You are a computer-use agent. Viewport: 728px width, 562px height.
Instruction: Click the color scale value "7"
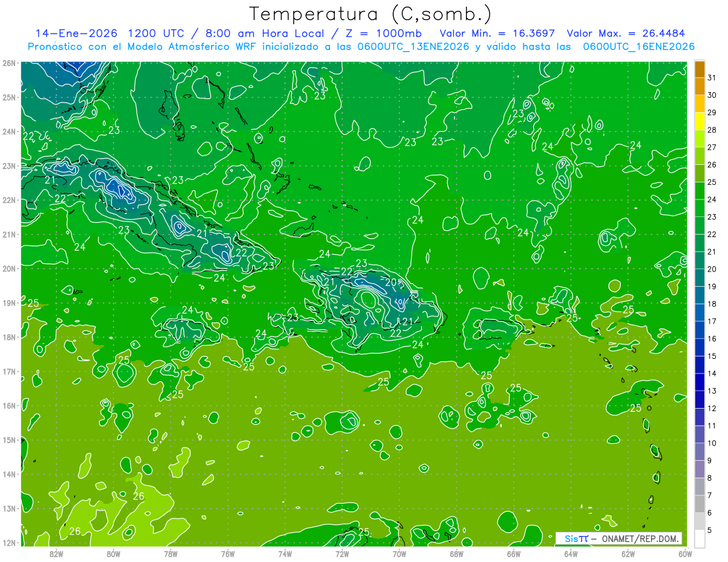coord(710,495)
